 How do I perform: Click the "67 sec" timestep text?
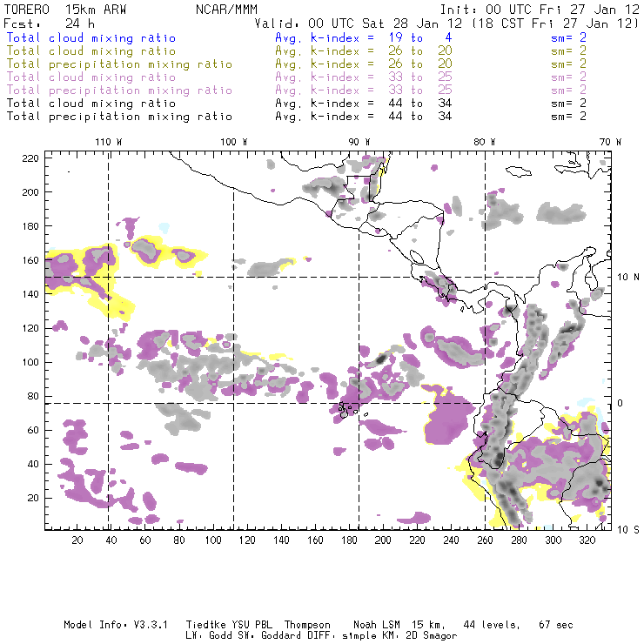point(556,625)
